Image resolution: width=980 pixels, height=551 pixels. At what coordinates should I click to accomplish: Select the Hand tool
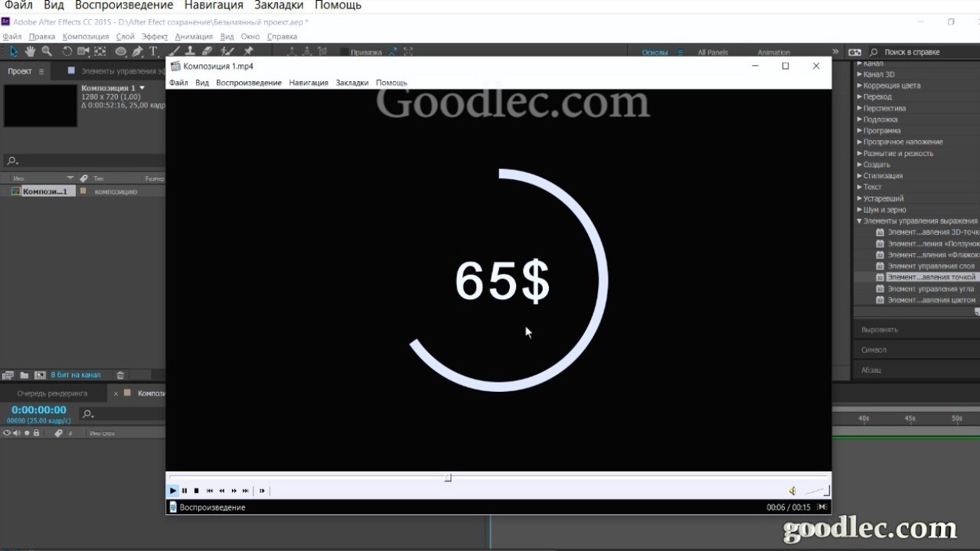tap(30, 52)
